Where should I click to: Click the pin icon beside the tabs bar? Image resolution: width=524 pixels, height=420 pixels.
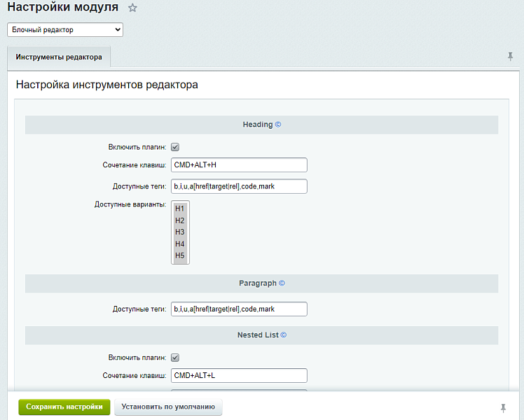pos(511,56)
